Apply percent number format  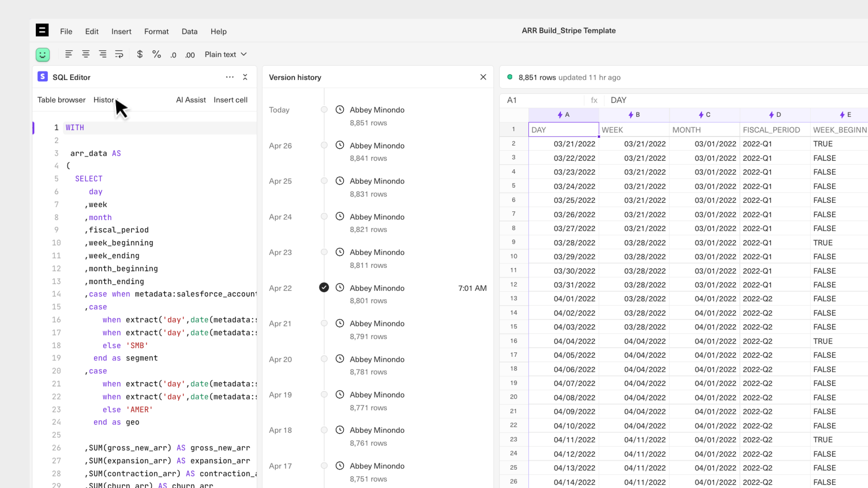pyautogui.click(x=156, y=54)
